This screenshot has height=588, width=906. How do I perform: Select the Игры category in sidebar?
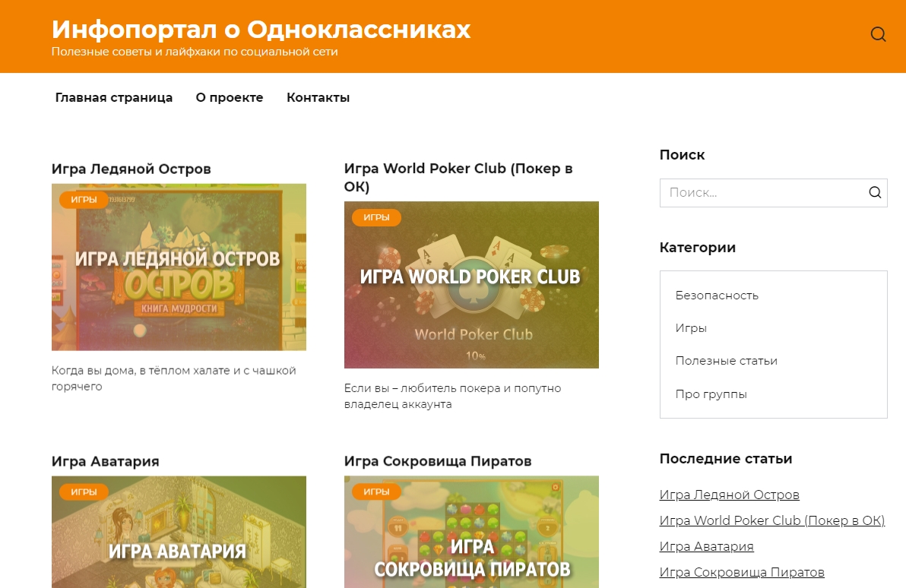[x=690, y=328]
